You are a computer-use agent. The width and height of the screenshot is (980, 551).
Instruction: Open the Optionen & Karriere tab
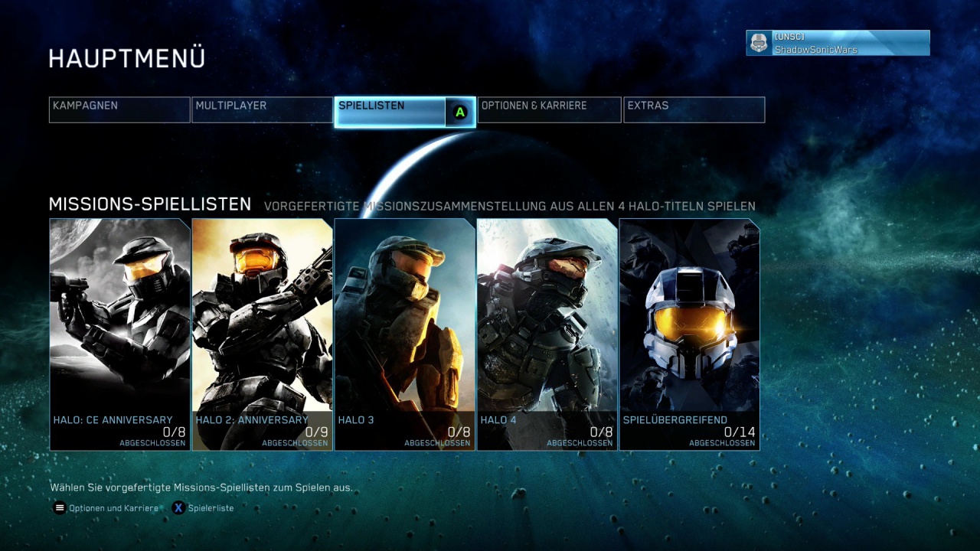pos(549,109)
